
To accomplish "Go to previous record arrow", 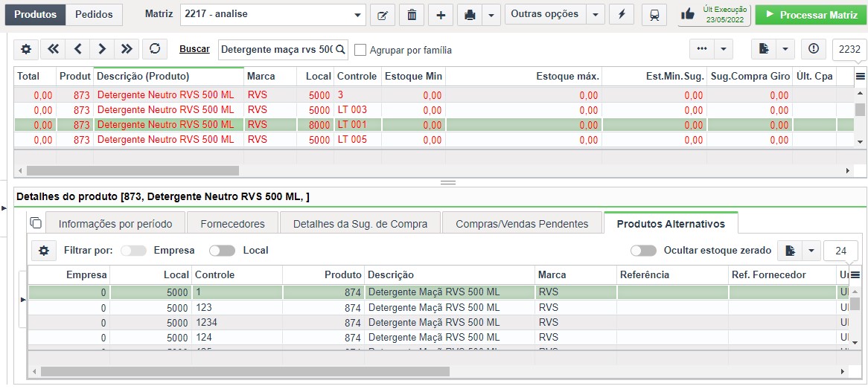I will click(77, 49).
